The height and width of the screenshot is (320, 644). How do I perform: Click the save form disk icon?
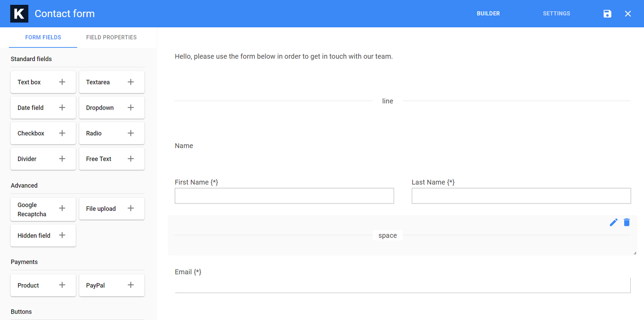pos(607,14)
